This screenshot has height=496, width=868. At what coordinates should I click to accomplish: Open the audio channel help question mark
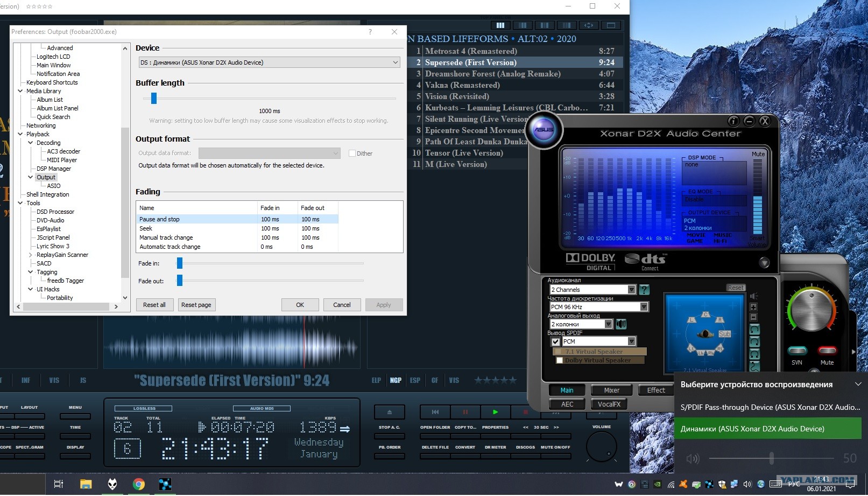(x=644, y=290)
